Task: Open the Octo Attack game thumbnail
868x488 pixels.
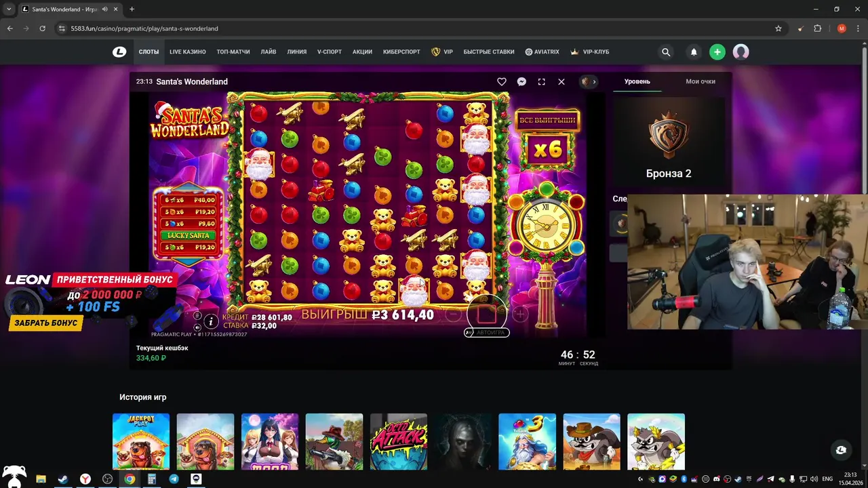Action: point(399,441)
